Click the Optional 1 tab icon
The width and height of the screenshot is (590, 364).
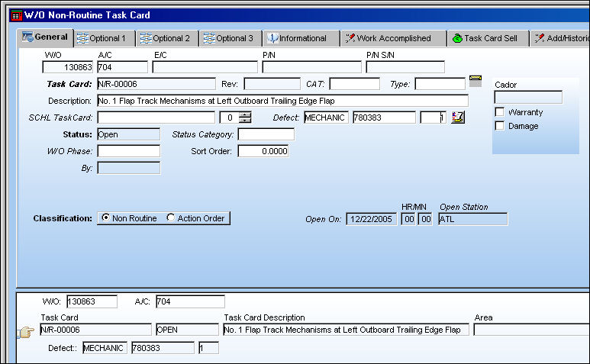click(x=82, y=38)
